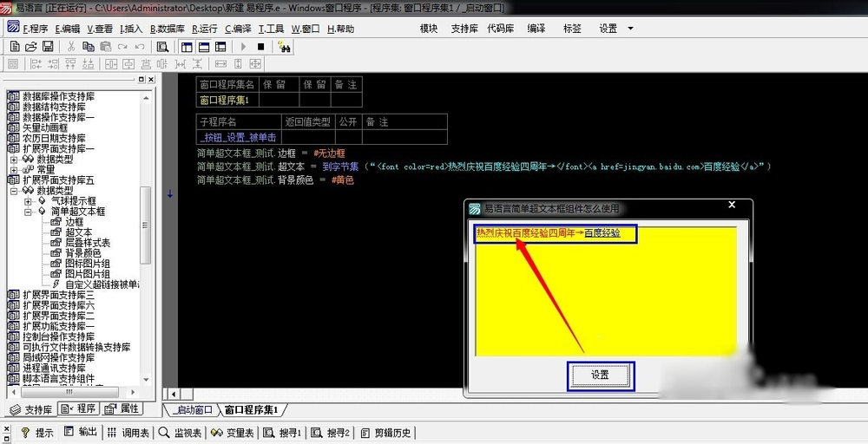Toggle the third panel layout icon
Image resolution: width=868 pixels, height=444 pixels.
(220, 47)
